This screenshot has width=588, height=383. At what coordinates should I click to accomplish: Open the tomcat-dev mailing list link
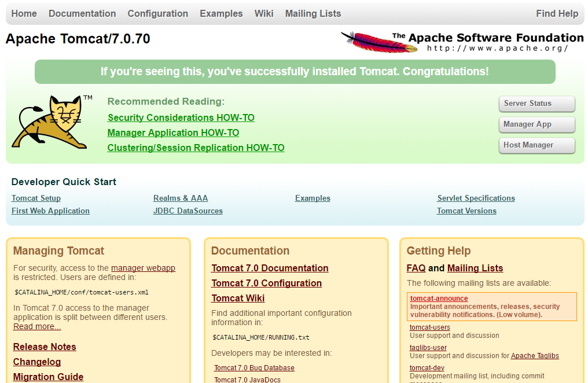(x=427, y=367)
